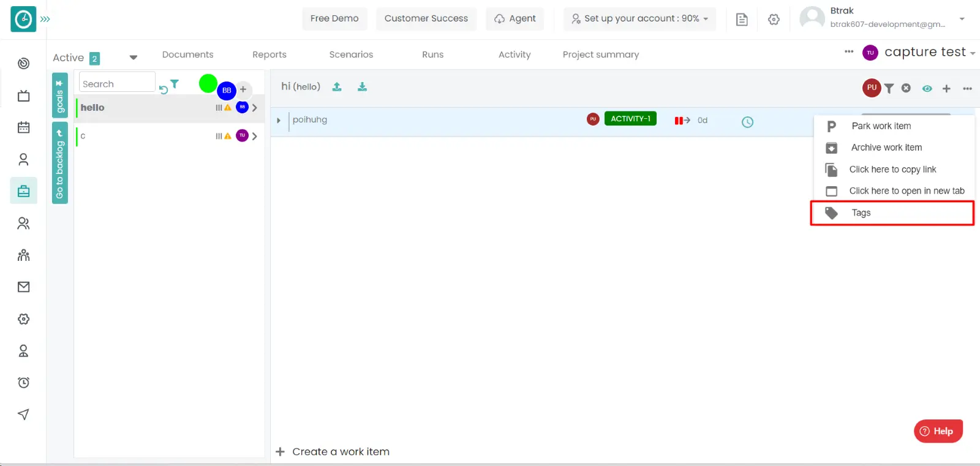This screenshot has width=980, height=466.
Task: Open the header settings gear icon
Action: point(774,20)
